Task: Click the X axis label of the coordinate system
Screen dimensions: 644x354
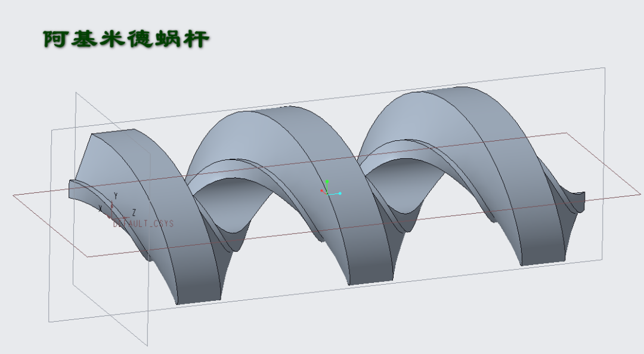Action: pos(100,208)
